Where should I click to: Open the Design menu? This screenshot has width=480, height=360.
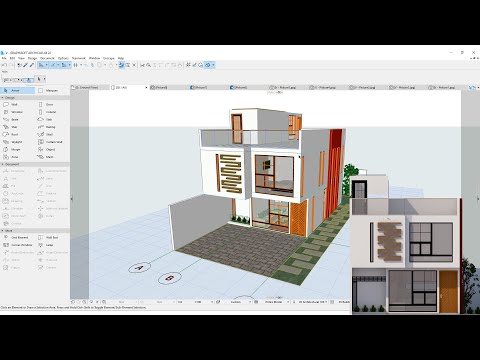tap(32, 58)
